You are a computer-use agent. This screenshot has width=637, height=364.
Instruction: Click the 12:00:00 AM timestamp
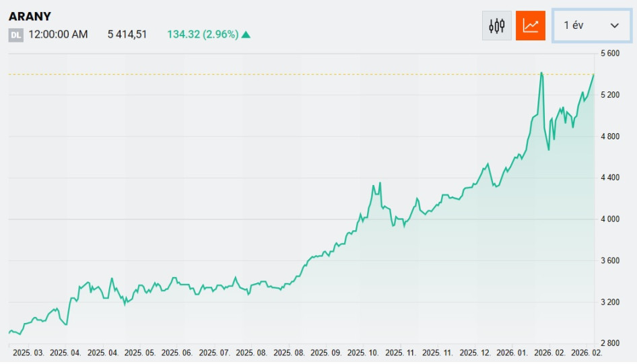click(x=59, y=34)
